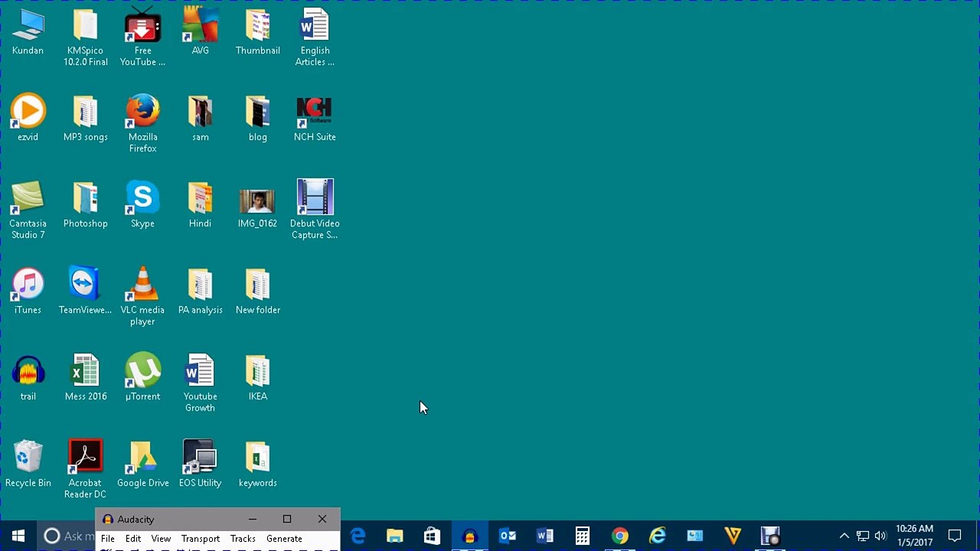This screenshot has height=551, width=980.
Task: Launch Acrobat Reader DC
Action: click(85, 470)
